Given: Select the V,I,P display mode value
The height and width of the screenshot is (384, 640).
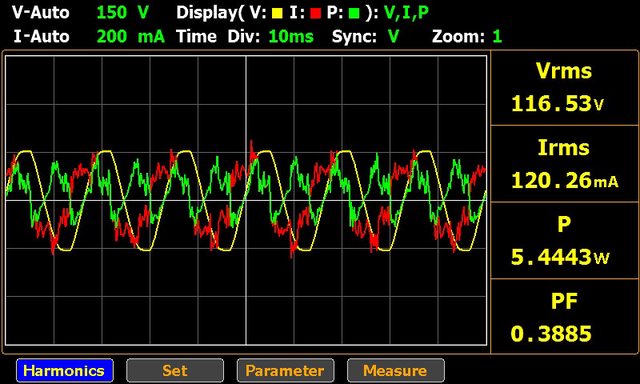Looking at the screenshot, I should (x=407, y=13).
